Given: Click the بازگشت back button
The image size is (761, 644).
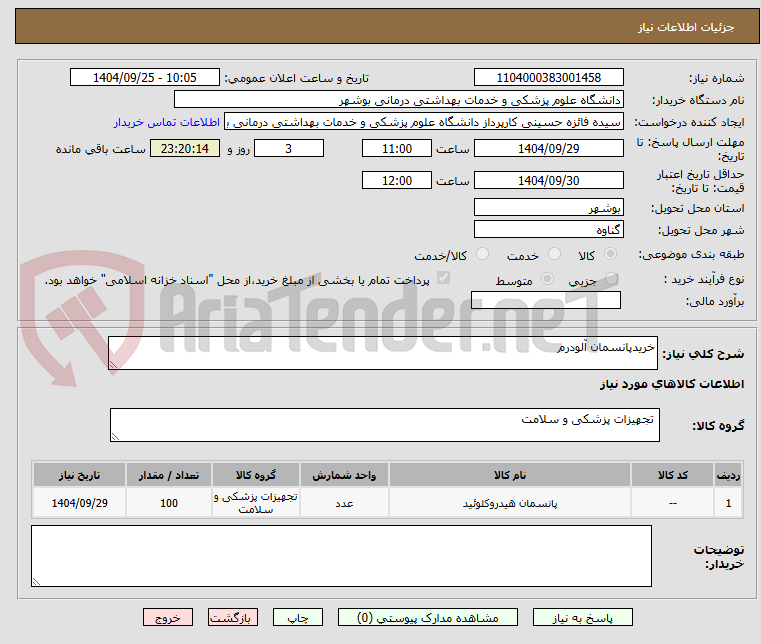Looking at the screenshot, I should [233, 617].
